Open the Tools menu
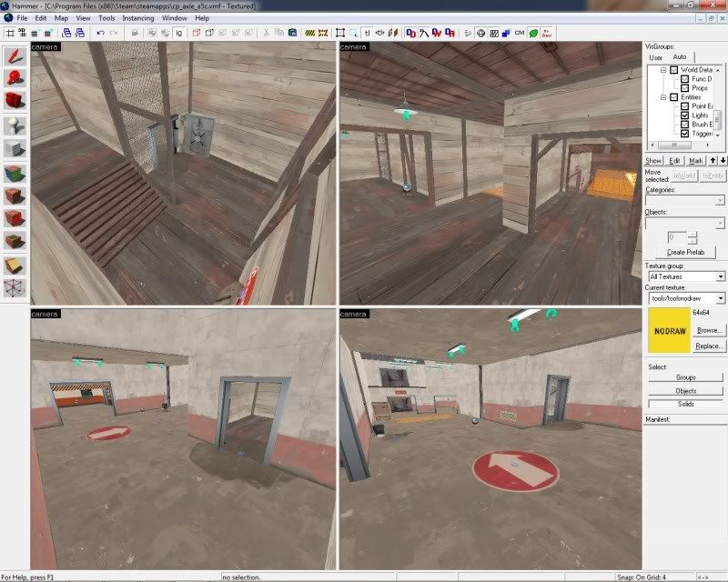Viewport: 728px width, 582px height. tap(106, 18)
